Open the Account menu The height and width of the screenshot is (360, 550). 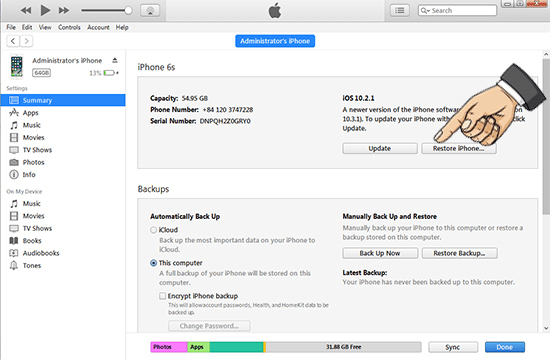coord(98,27)
